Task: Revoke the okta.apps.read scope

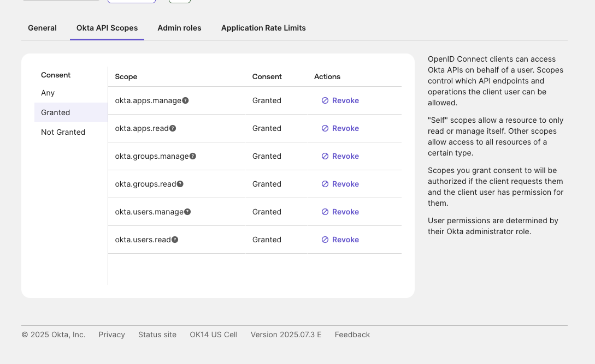Action: tap(340, 128)
